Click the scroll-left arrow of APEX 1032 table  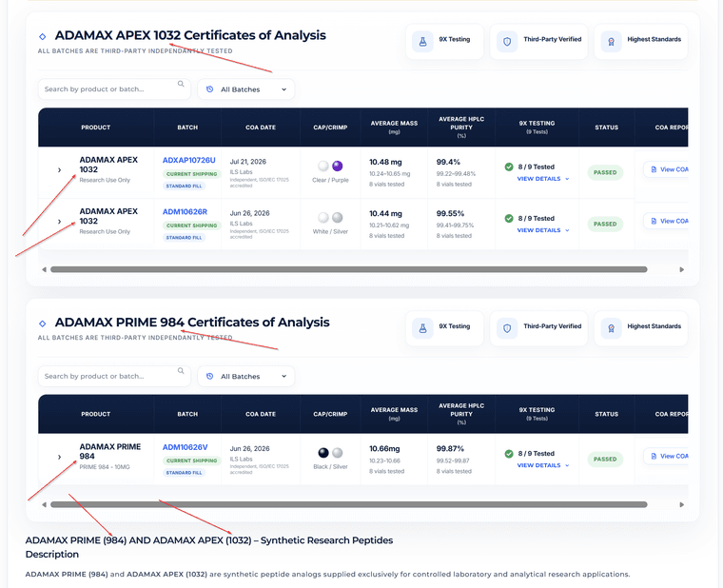tap(44, 269)
